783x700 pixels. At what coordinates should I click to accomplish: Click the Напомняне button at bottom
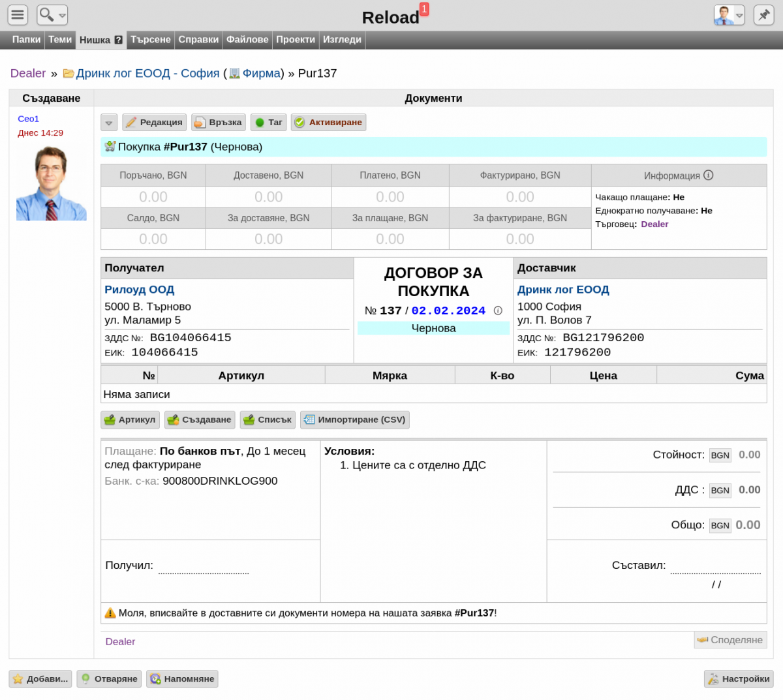182,679
